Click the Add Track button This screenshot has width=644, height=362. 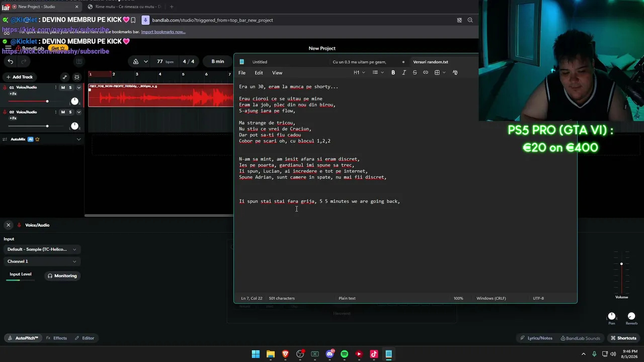coord(19,77)
